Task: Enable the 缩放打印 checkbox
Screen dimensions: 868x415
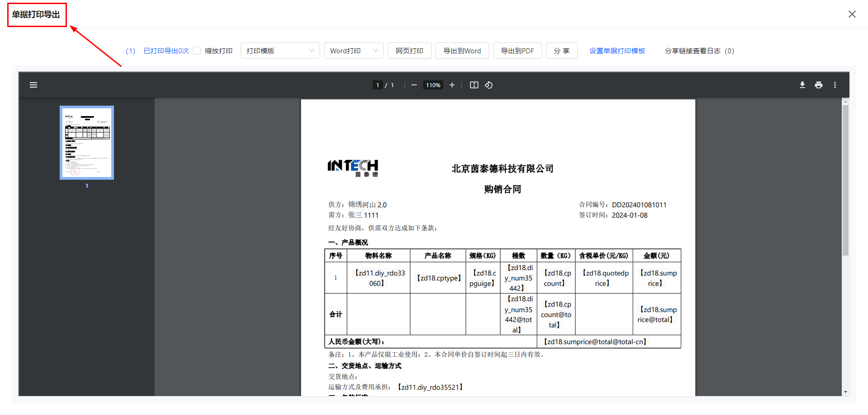Action: coord(197,51)
